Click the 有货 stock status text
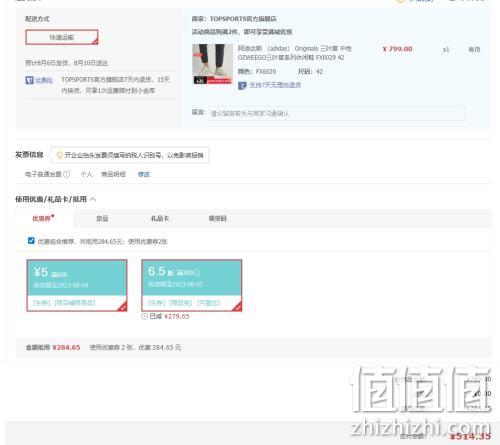This screenshot has width=500, height=445. click(x=474, y=49)
